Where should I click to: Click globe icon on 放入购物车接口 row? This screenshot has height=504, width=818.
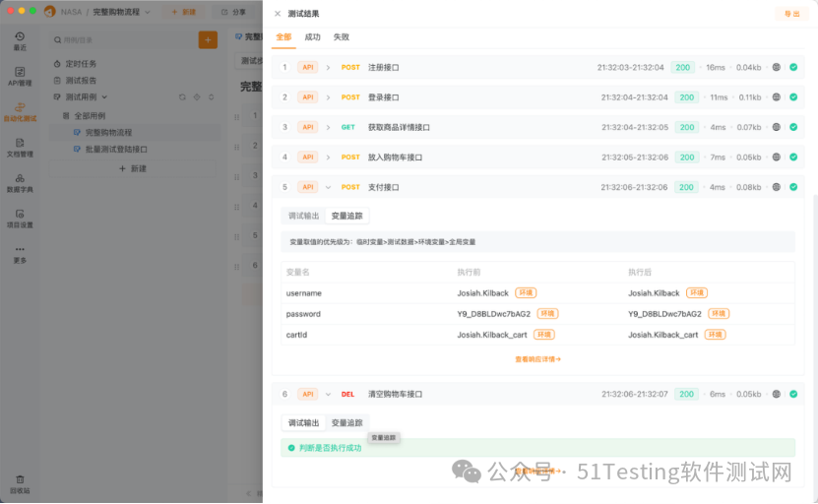coord(777,157)
